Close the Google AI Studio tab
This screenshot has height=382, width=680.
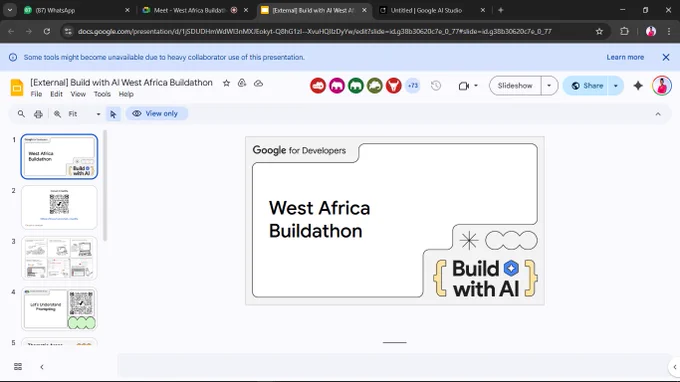pyautogui.click(x=483, y=10)
